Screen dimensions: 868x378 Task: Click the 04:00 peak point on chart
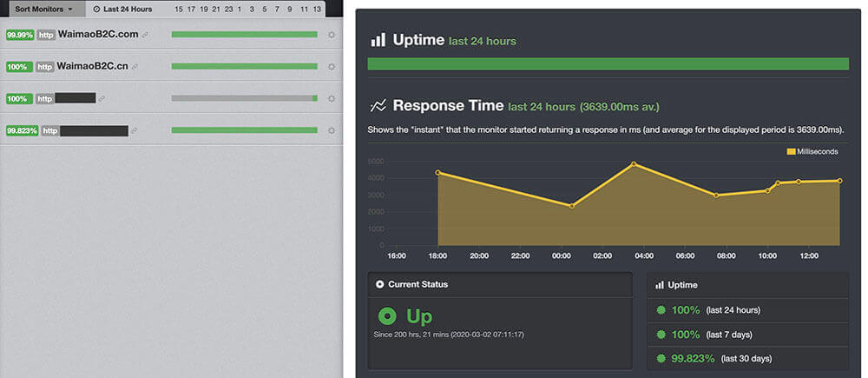634,164
